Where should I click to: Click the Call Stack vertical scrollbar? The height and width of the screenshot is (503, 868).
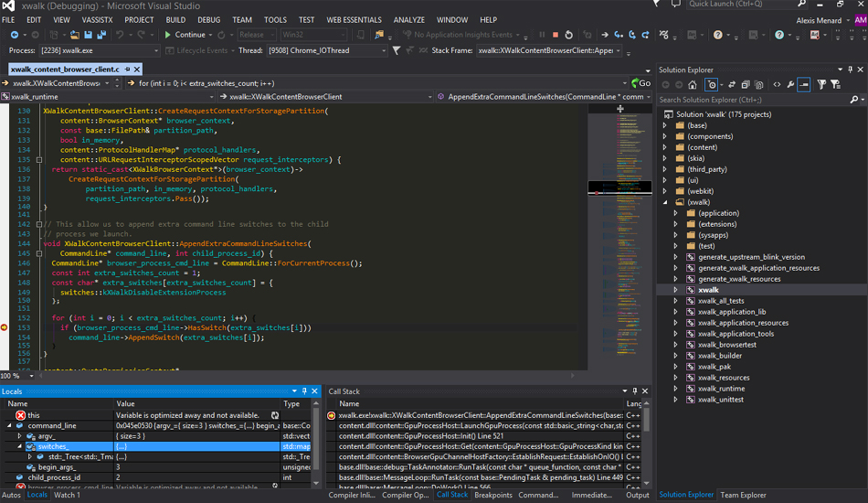(646, 444)
